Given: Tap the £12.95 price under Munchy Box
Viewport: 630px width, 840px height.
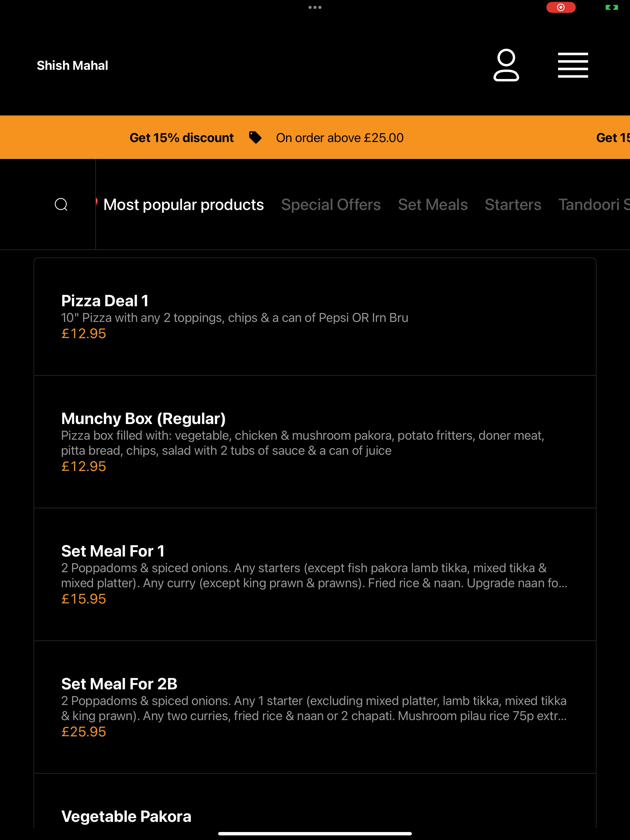Looking at the screenshot, I should tap(84, 466).
